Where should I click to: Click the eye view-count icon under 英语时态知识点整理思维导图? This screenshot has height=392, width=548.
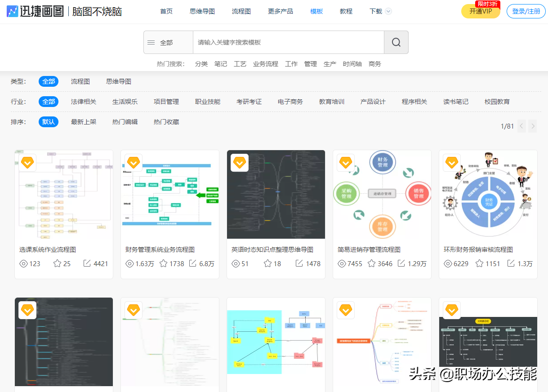coord(236,264)
